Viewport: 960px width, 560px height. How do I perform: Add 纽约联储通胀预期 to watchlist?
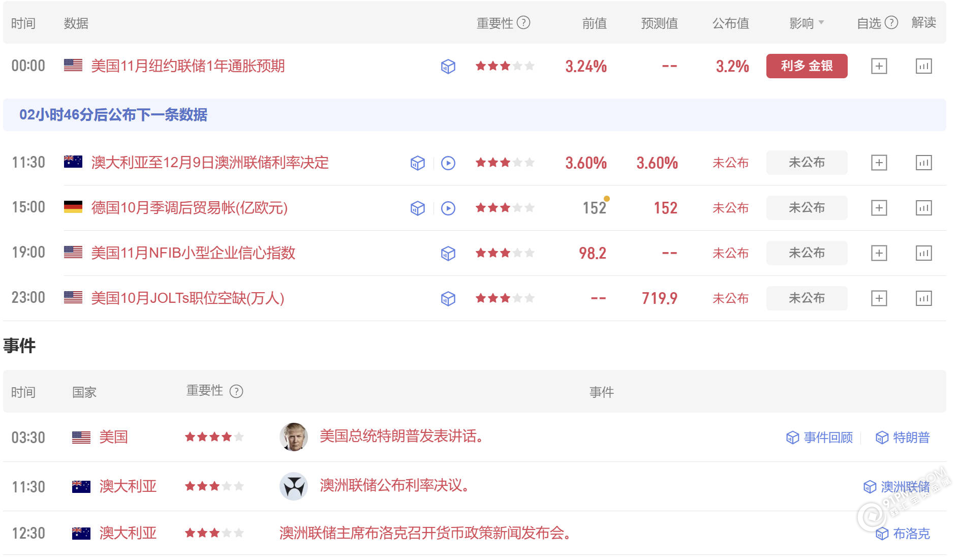(x=879, y=66)
